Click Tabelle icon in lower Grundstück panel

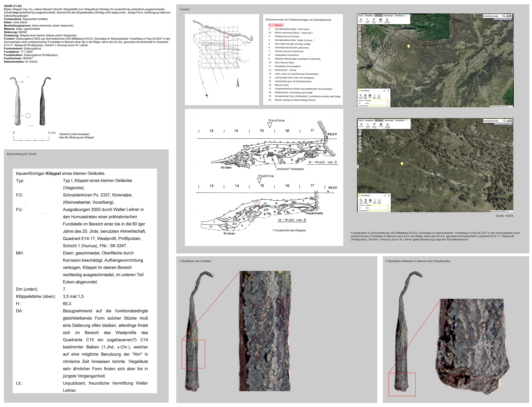[370, 200]
